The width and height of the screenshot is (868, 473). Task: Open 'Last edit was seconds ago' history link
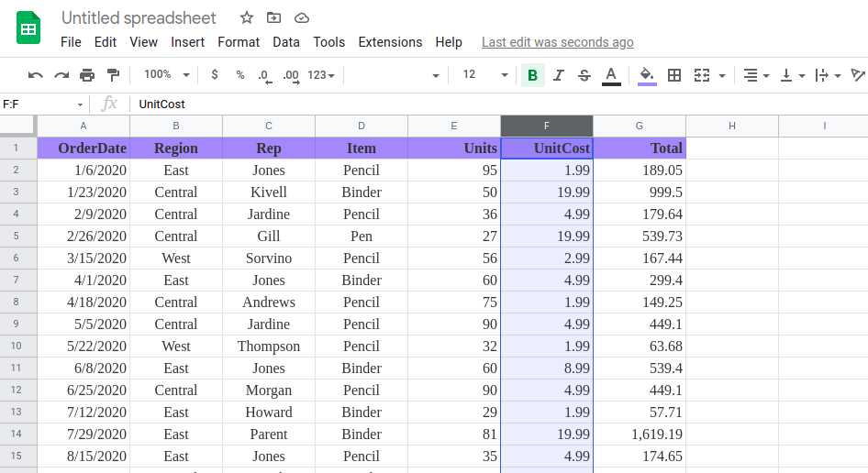[x=558, y=42]
